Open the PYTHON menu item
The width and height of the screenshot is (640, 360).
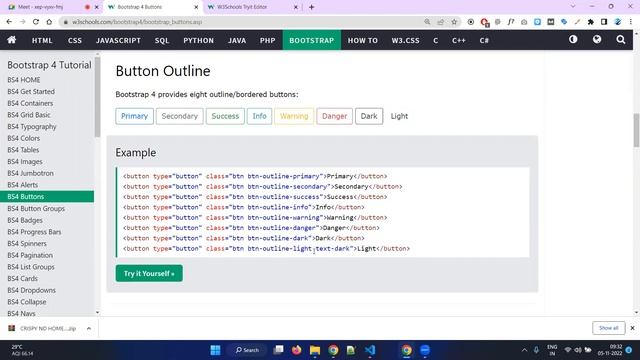(x=198, y=40)
